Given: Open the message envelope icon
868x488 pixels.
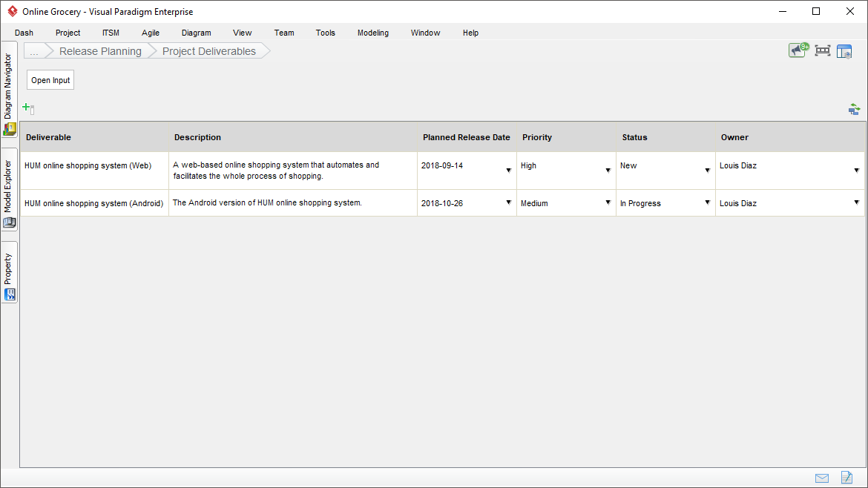Looking at the screenshot, I should coord(822,478).
